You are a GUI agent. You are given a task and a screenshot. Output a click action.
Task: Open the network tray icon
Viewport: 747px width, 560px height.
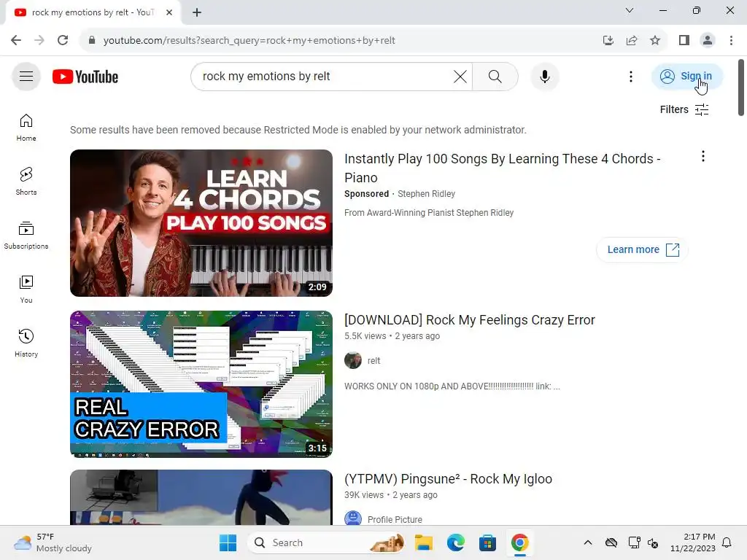tap(634, 542)
